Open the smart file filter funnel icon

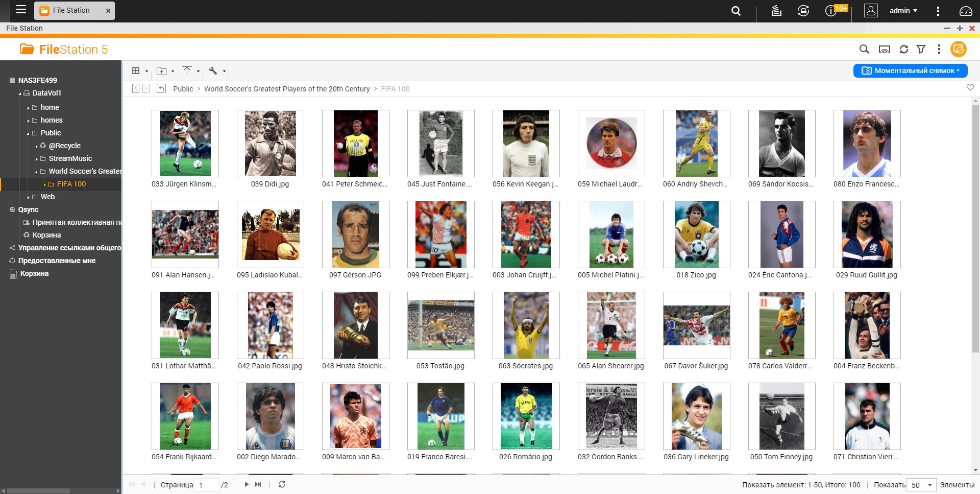921,49
